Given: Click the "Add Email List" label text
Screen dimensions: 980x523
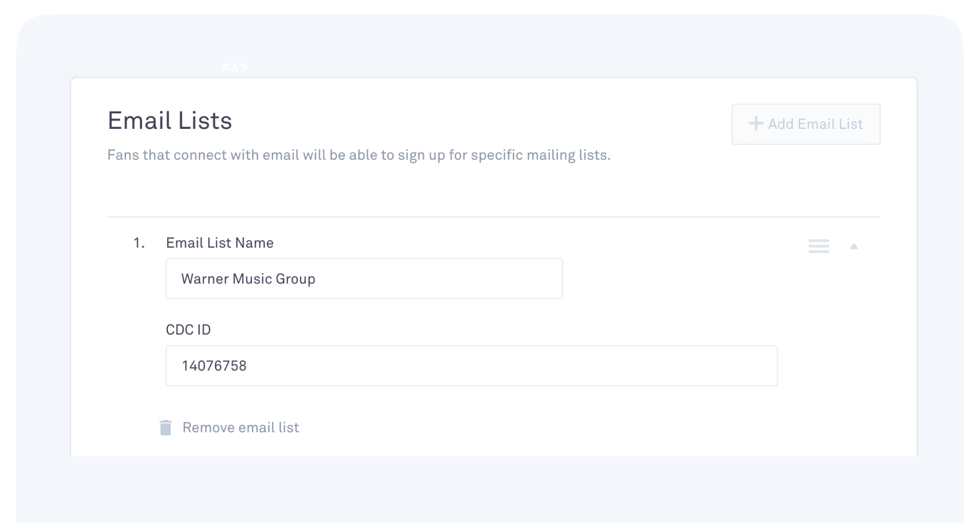Looking at the screenshot, I should [815, 124].
